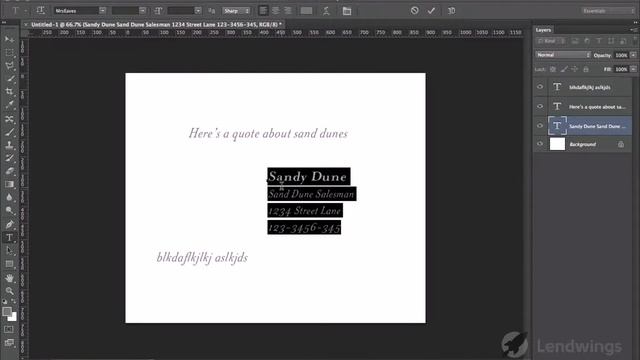Select the Horizontal Type tool
This screenshot has height=360, width=640.
9,238
